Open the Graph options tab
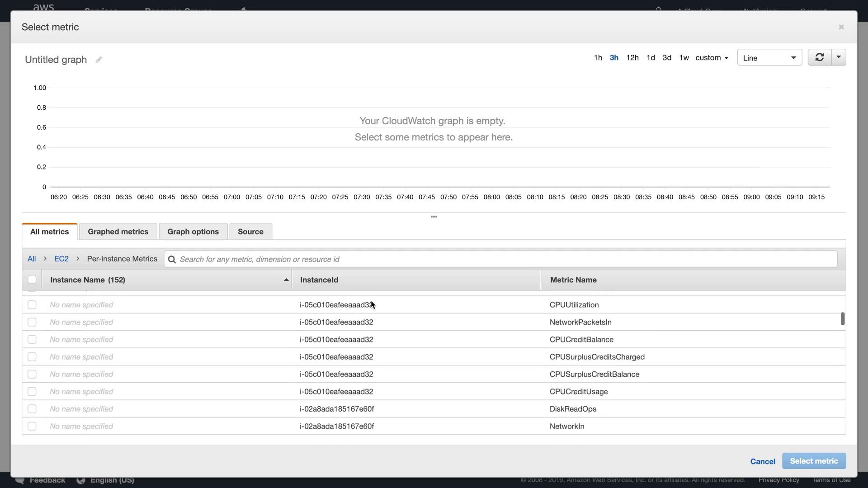868x488 pixels. [x=193, y=231]
